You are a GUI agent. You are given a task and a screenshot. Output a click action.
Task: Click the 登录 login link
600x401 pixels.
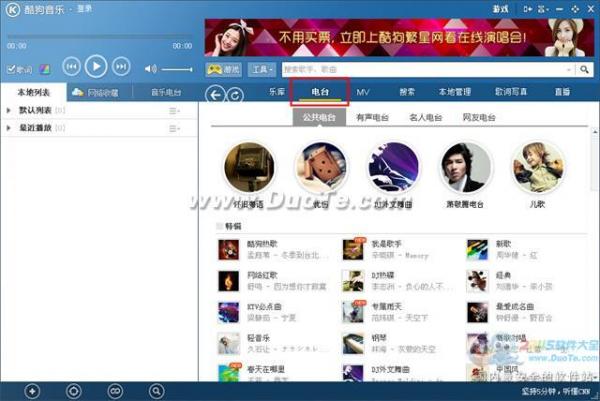pos(85,9)
